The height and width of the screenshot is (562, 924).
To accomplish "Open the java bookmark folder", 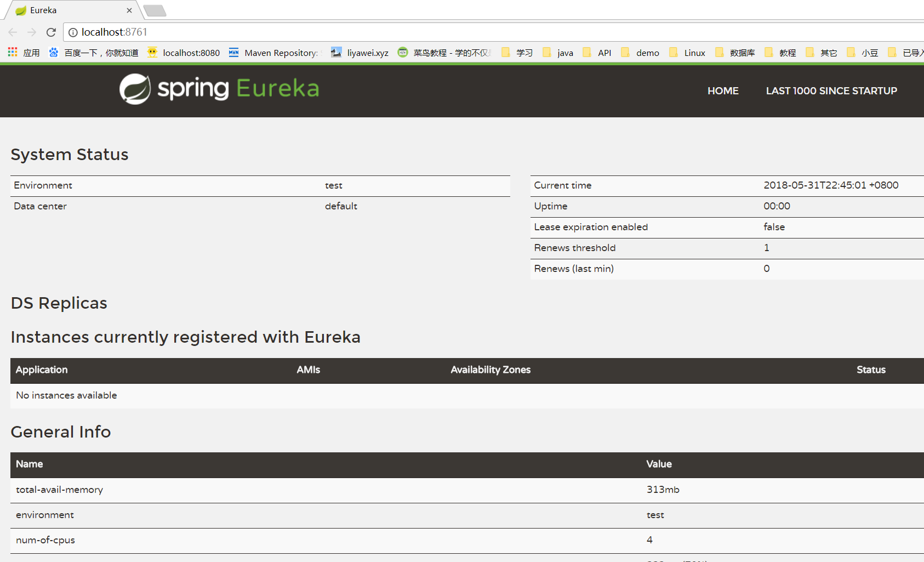I will [x=558, y=53].
